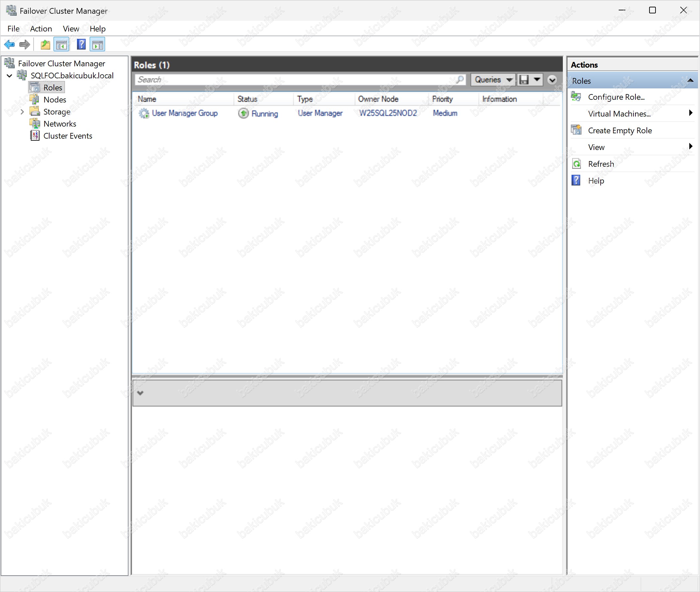Open the View menu in the menu bar

coord(71,29)
